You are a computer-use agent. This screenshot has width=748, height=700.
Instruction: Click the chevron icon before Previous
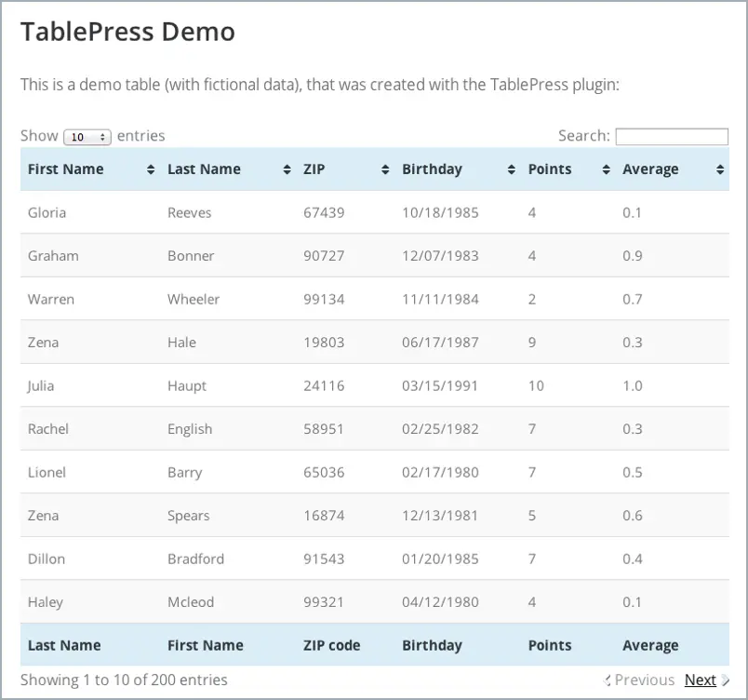pyautogui.click(x=608, y=680)
